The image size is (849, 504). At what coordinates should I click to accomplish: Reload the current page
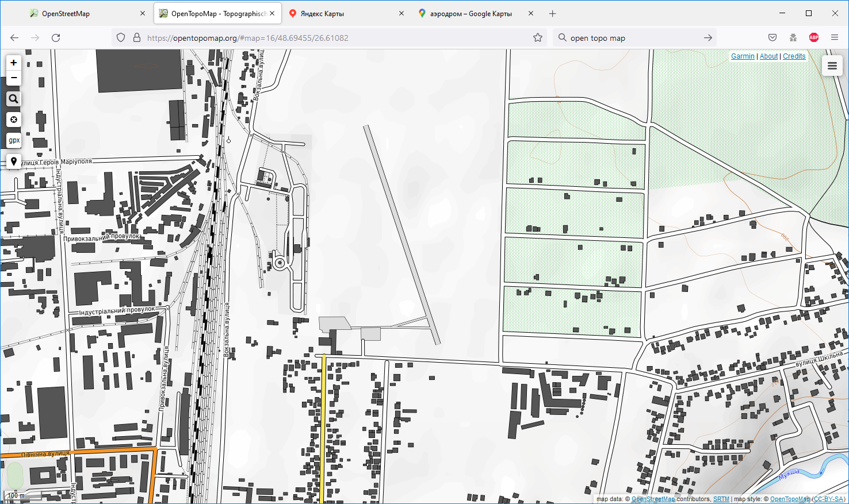56,38
